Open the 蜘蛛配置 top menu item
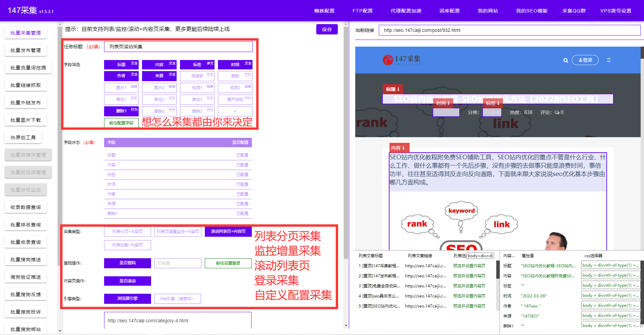Viewport: 644px width, 335px height. (x=324, y=11)
